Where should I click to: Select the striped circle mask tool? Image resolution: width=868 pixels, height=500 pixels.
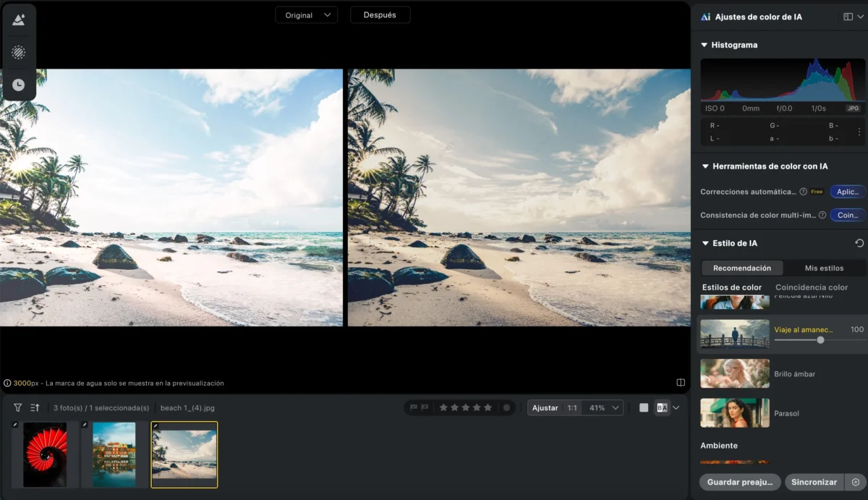(x=19, y=52)
